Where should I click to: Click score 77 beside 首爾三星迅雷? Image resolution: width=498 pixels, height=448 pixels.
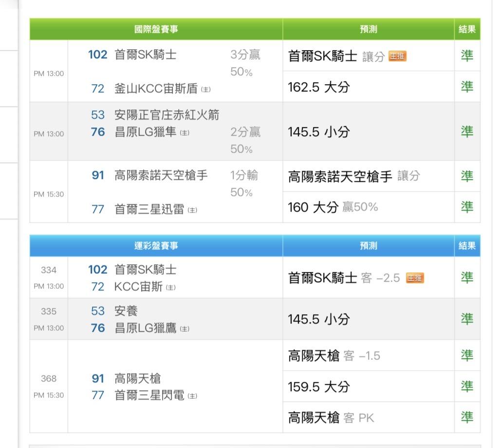[x=98, y=209]
